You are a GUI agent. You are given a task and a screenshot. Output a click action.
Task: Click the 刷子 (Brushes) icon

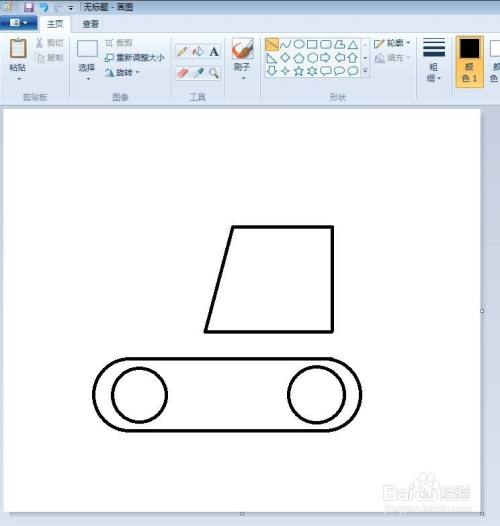pos(242,49)
